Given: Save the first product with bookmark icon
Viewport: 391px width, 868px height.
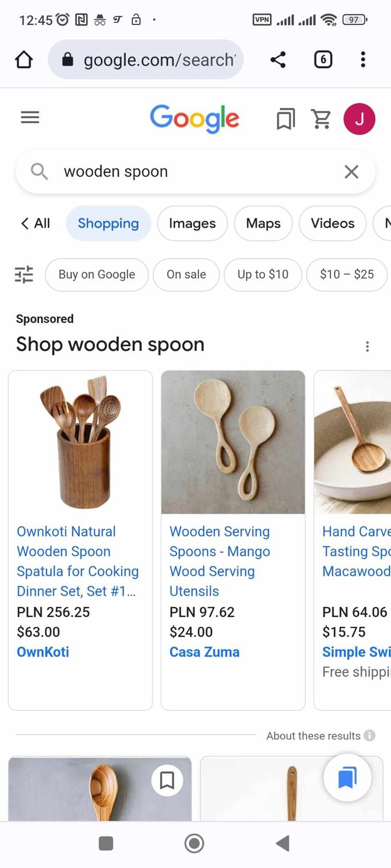Looking at the screenshot, I should (x=167, y=780).
